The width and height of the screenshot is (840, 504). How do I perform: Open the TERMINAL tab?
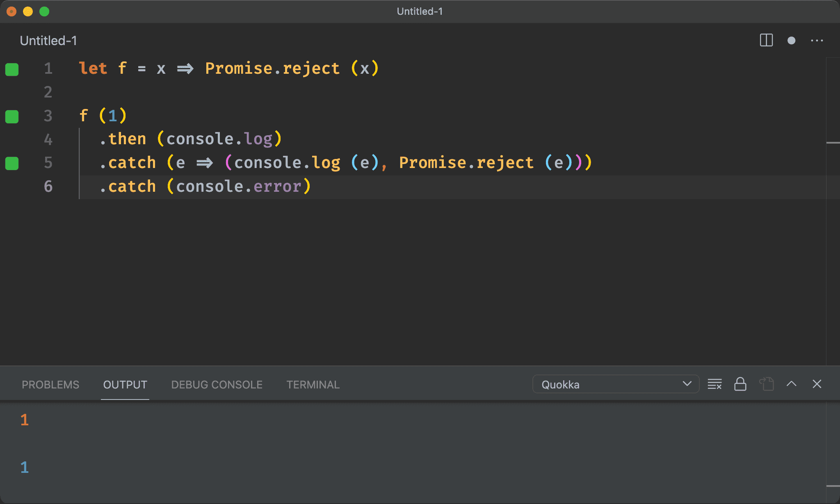[x=313, y=385]
